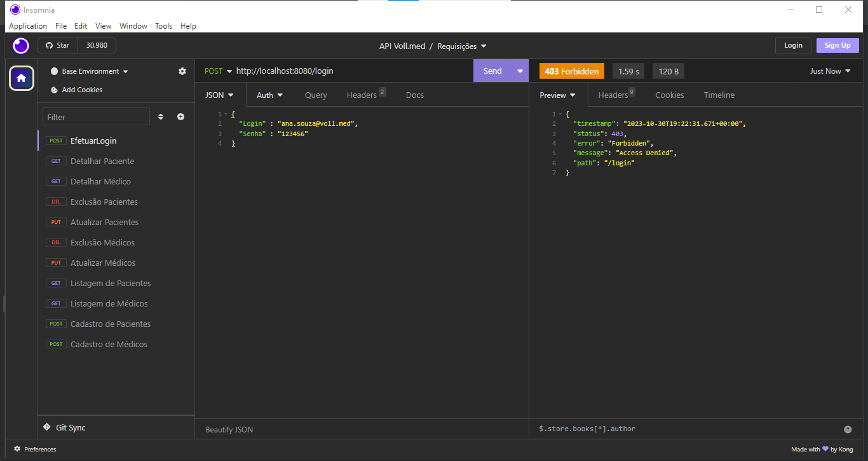Open the home dashboard icon
This screenshot has height=461, width=868.
click(21, 78)
